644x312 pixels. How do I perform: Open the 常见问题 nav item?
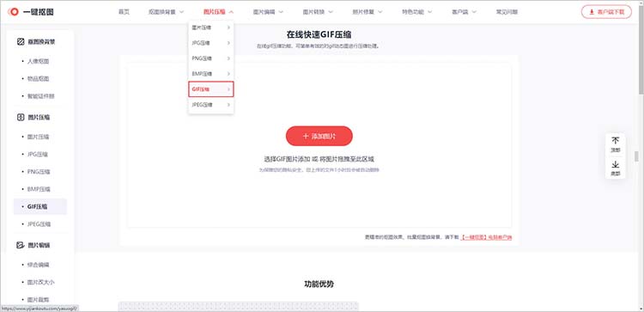point(507,12)
